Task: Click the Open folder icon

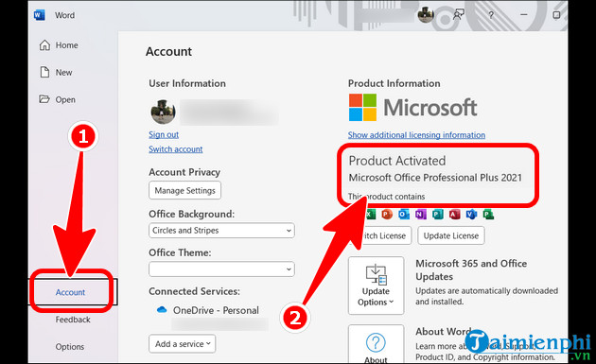Action: click(x=44, y=99)
